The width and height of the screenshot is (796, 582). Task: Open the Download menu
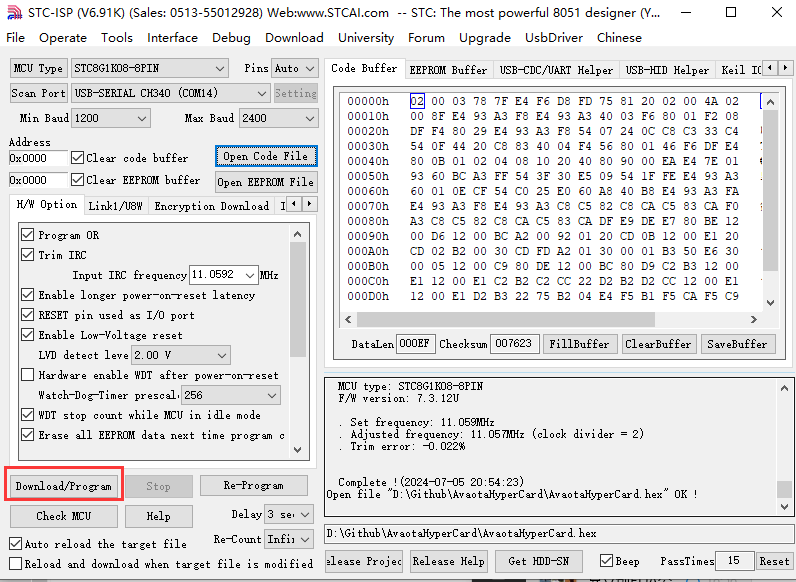(294, 37)
